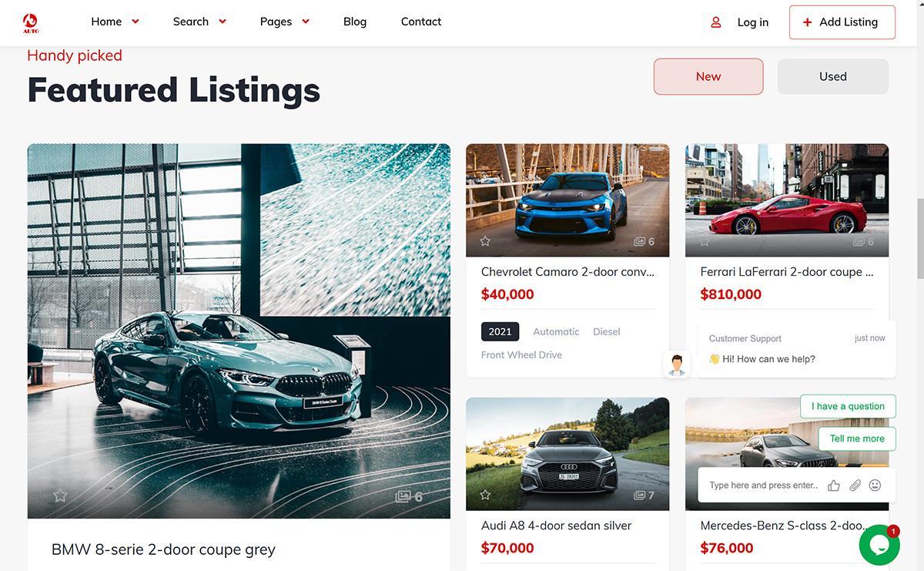Favorite the BMW 8-serie listing star

[60, 495]
